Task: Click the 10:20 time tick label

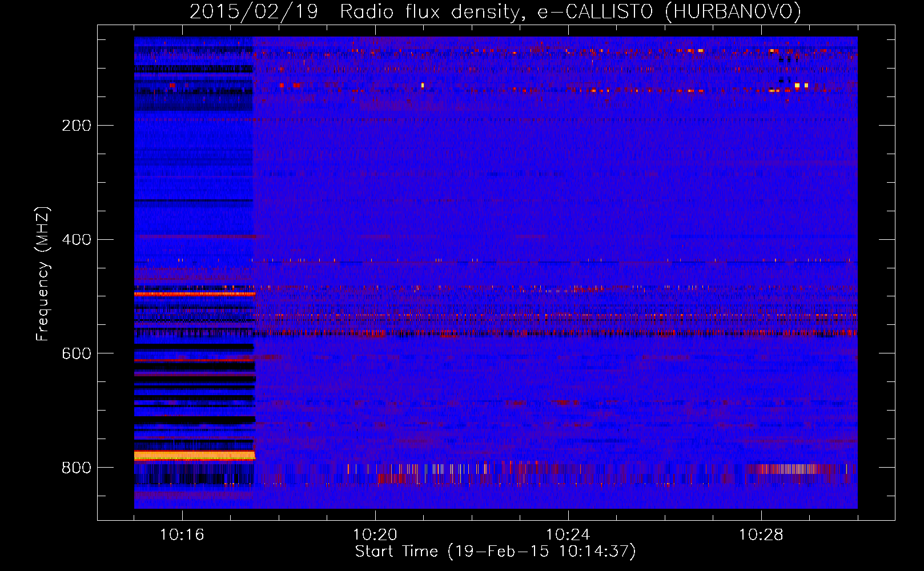Action: click(x=375, y=535)
